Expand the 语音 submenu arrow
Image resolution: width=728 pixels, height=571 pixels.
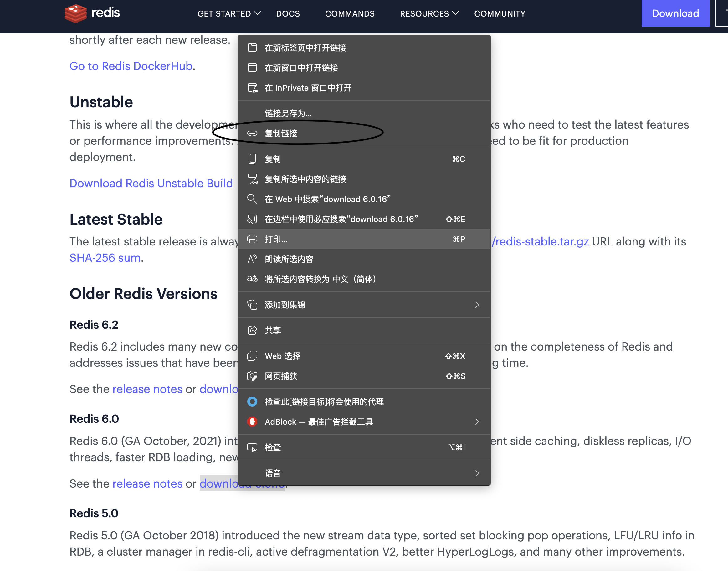click(x=477, y=473)
